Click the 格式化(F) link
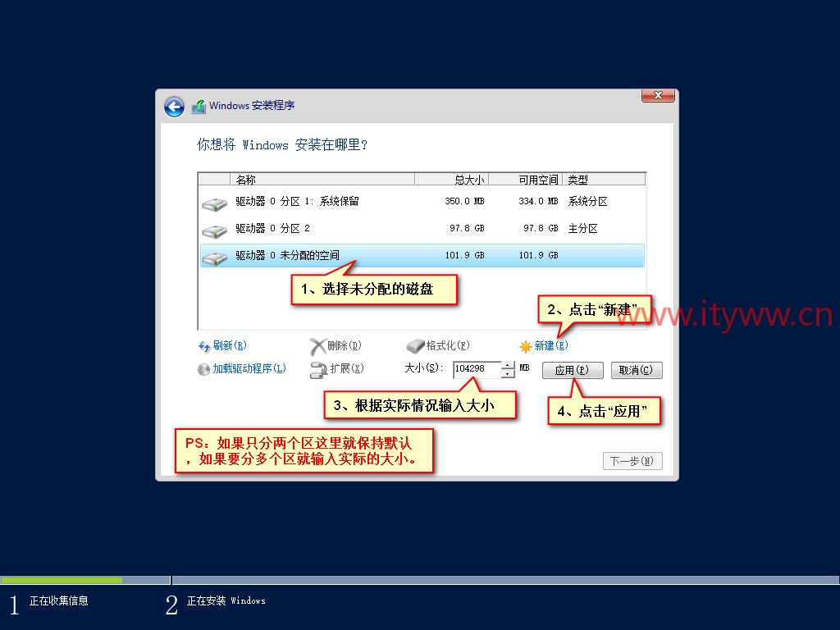Image resolution: width=840 pixels, height=630 pixels. [447, 345]
